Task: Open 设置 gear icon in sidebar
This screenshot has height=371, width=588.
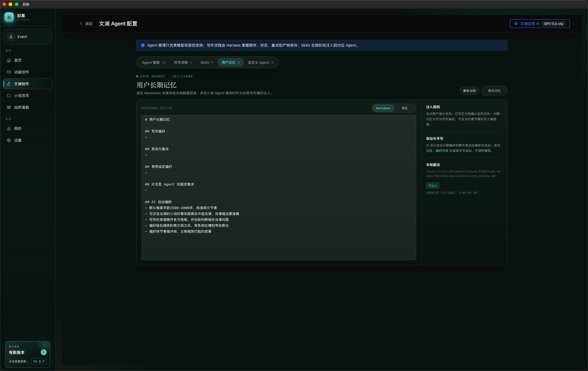Action: (9, 140)
